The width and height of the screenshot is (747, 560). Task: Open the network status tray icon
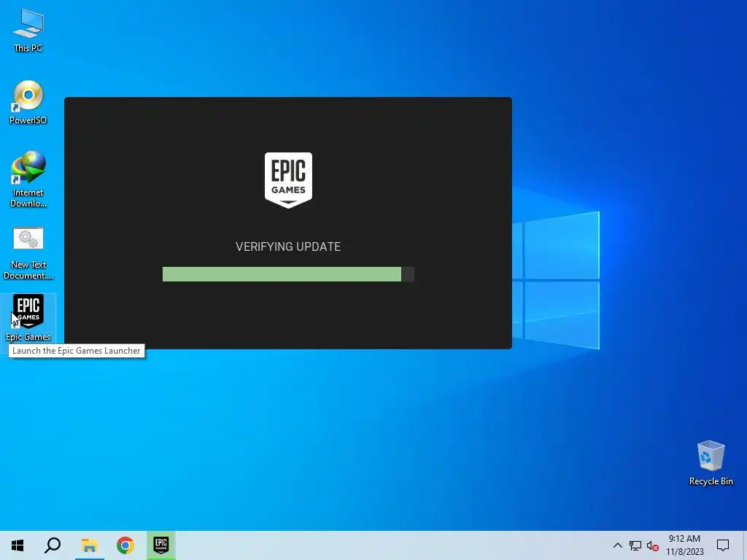[635, 545]
